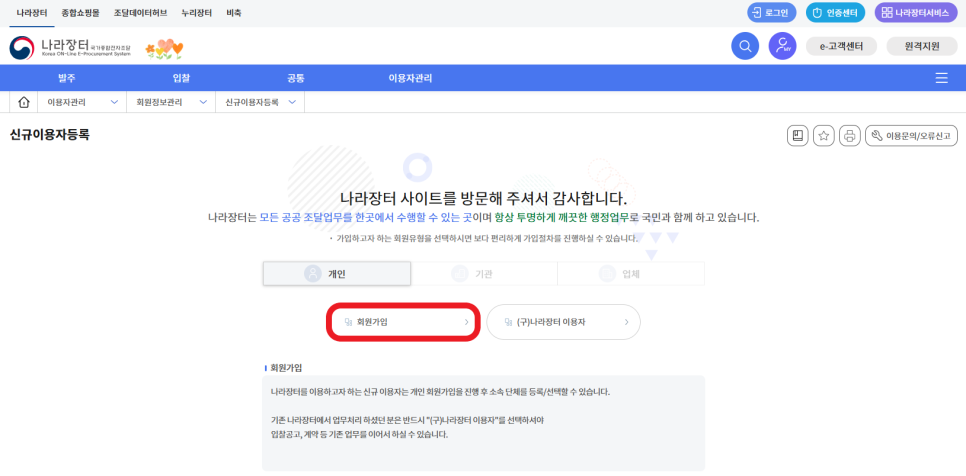This screenshot has height=476, width=966.
Task: Open the 입찰 menu
Action: tap(181, 78)
